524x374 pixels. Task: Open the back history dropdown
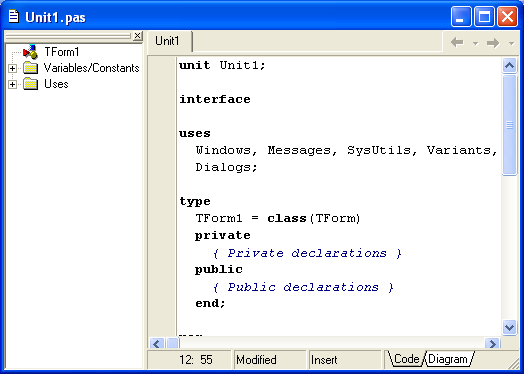[475, 43]
